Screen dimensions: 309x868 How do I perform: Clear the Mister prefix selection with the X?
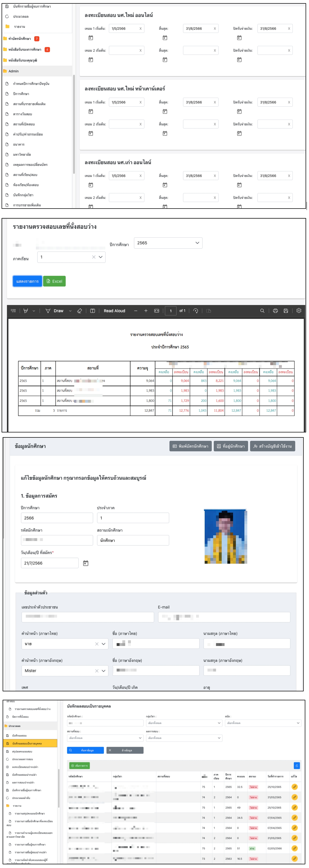(97, 671)
